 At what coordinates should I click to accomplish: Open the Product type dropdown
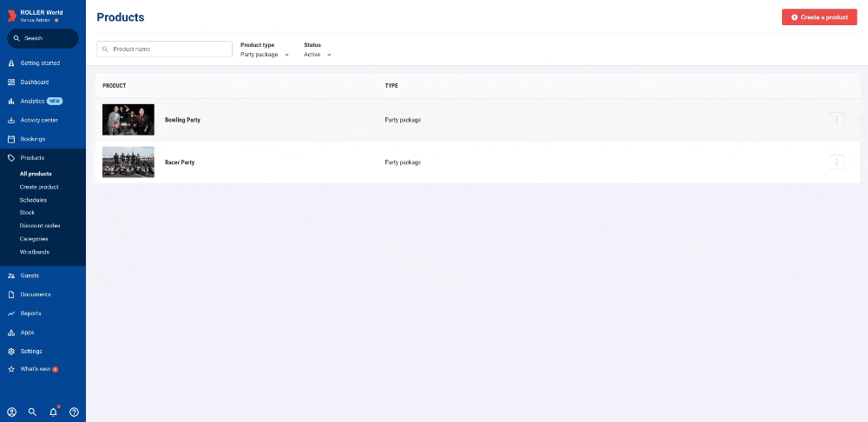[x=265, y=55]
